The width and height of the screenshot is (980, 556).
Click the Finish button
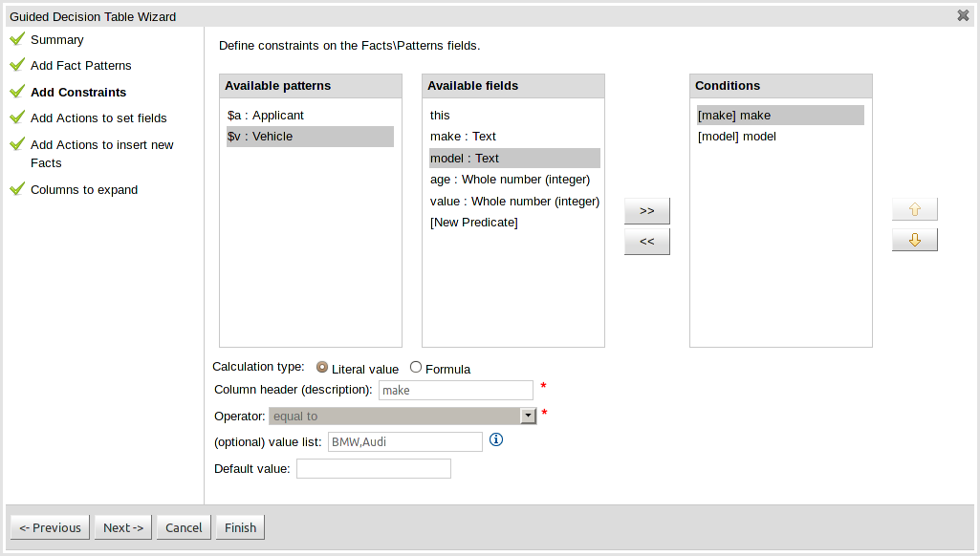click(x=240, y=527)
